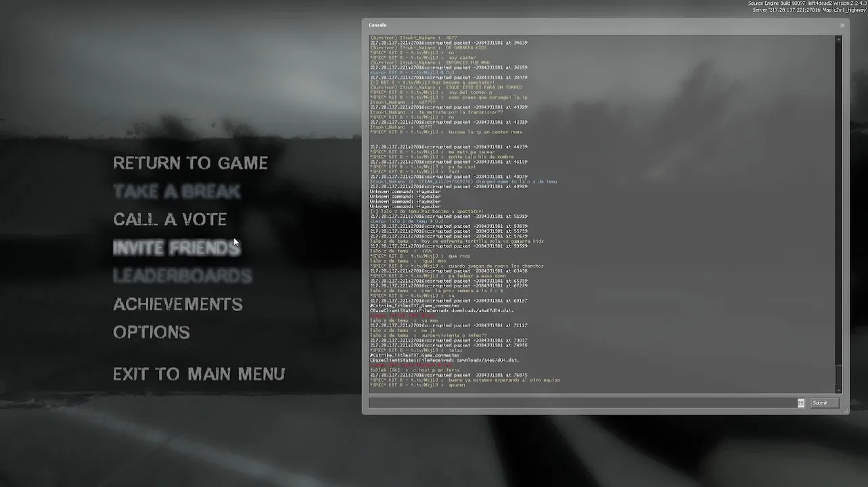The height and width of the screenshot is (487, 868).
Task: Click the console scrollbar down arrow
Action: coord(840,390)
